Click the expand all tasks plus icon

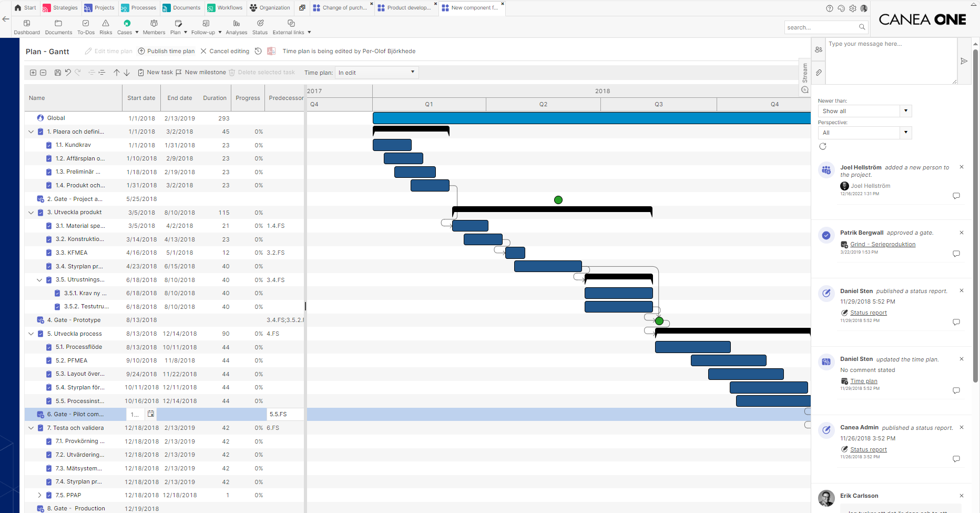point(33,73)
